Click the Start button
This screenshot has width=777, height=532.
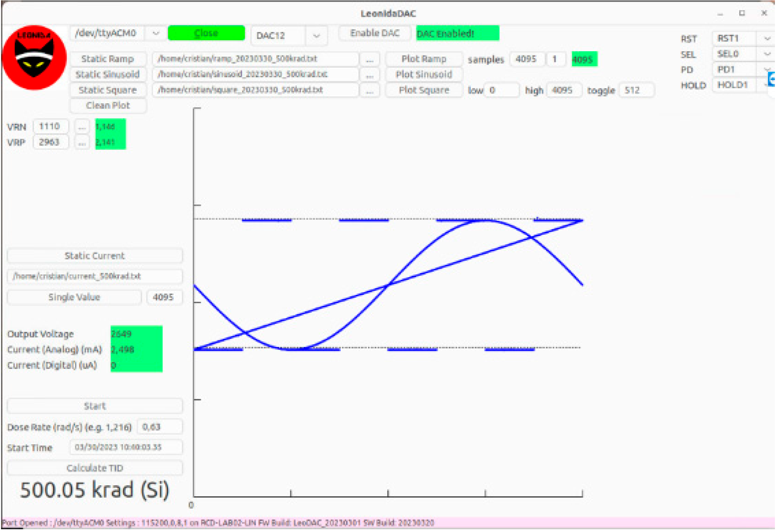tap(95, 406)
